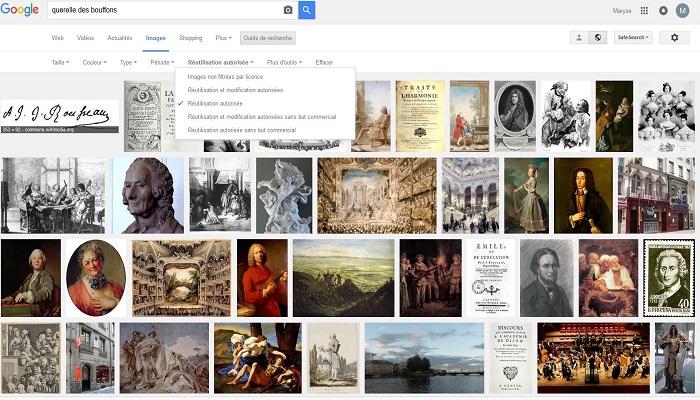Open the Plus d'outils dropdown
The image size is (700, 400).
coord(285,62)
